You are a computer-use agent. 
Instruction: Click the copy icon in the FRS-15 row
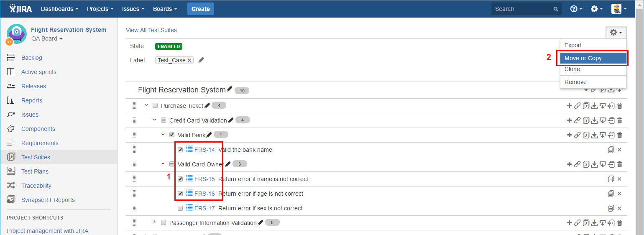(611, 179)
